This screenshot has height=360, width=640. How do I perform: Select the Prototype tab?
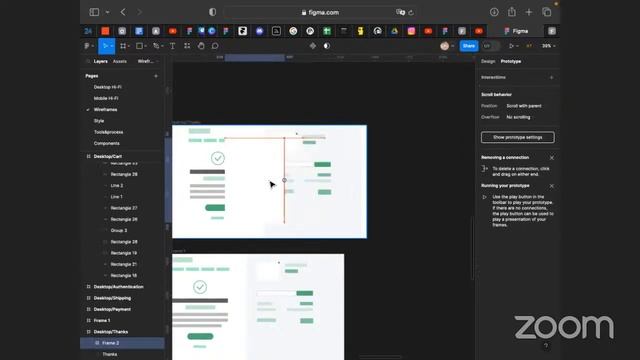point(511,61)
